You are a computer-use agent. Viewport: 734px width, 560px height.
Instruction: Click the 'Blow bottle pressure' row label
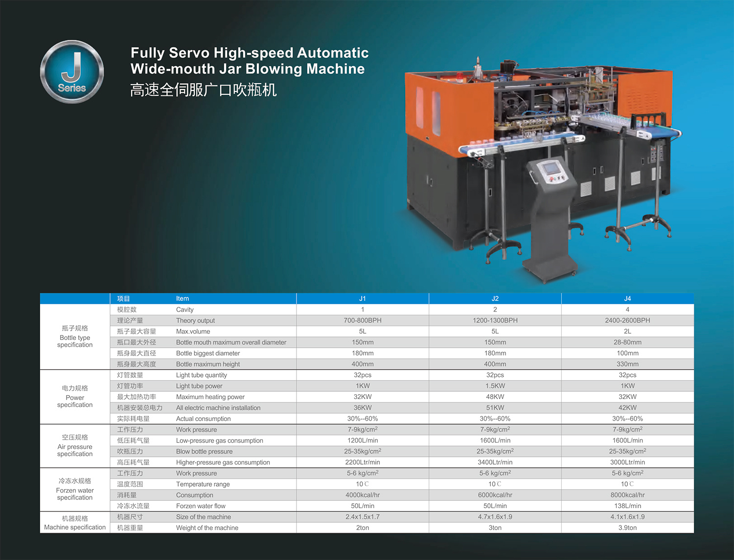(205, 451)
